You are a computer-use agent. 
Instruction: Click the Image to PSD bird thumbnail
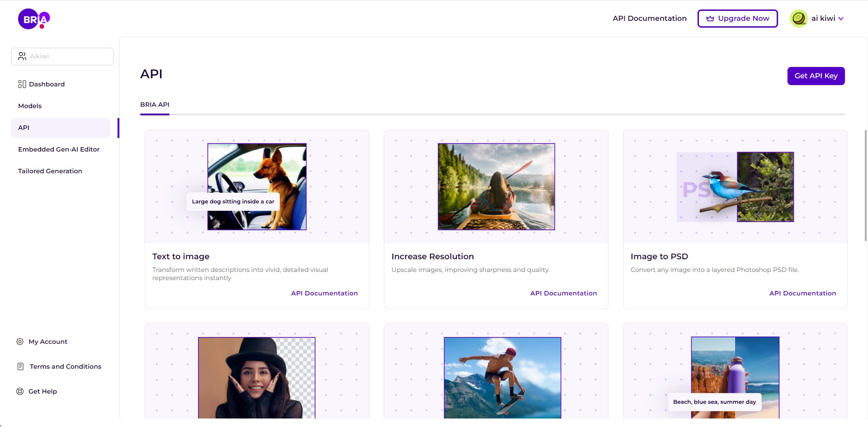tap(735, 187)
